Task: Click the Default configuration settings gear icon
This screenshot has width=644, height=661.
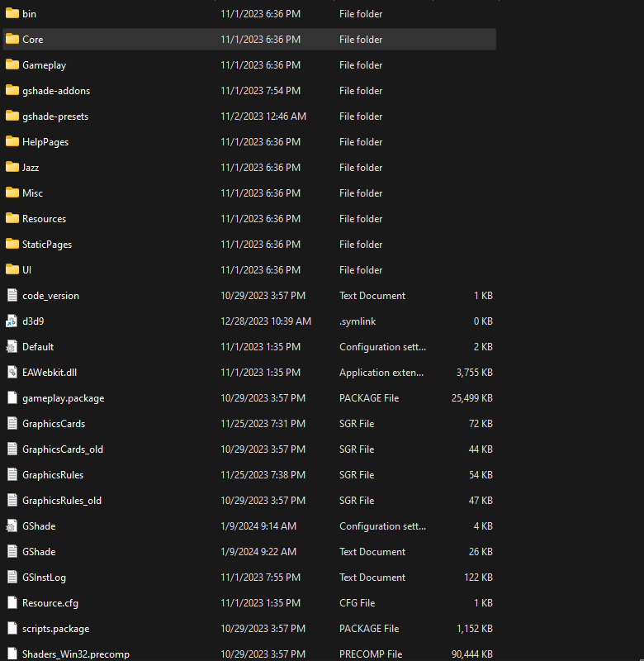Action: click(x=12, y=347)
